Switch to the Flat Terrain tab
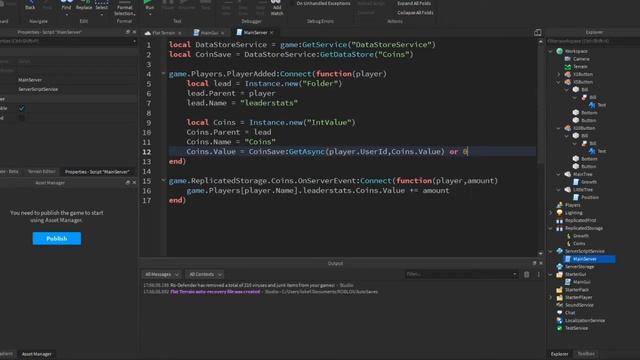The height and width of the screenshot is (360, 640). 163,33
